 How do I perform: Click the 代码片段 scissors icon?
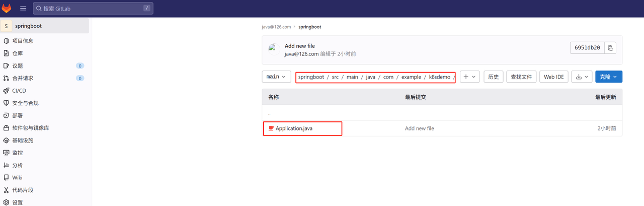(x=7, y=190)
